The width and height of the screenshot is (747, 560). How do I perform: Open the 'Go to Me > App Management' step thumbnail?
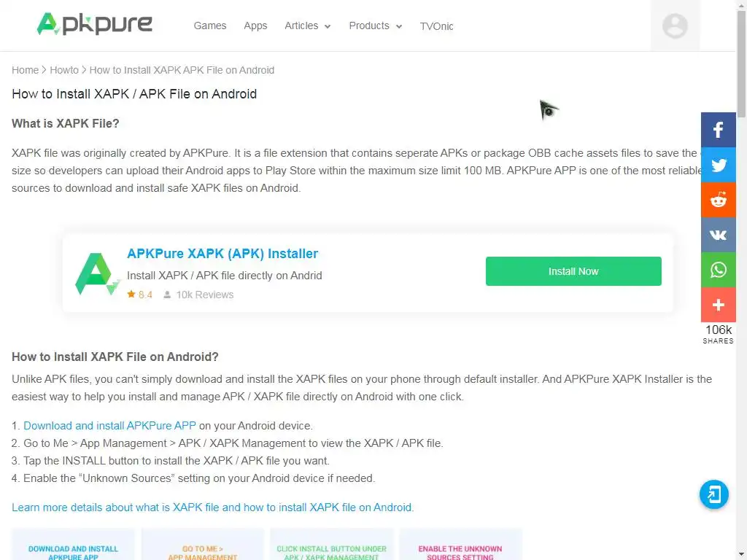tap(203, 544)
